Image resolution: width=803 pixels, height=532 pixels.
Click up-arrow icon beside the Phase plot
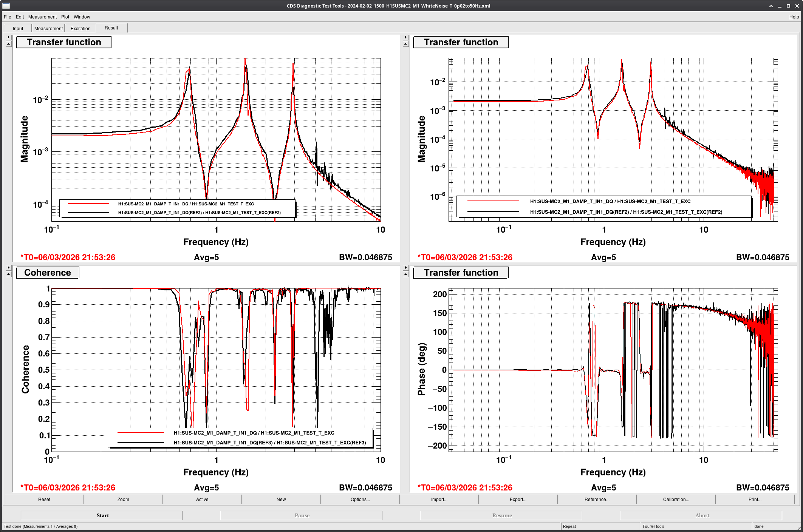pyautogui.click(x=405, y=274)
